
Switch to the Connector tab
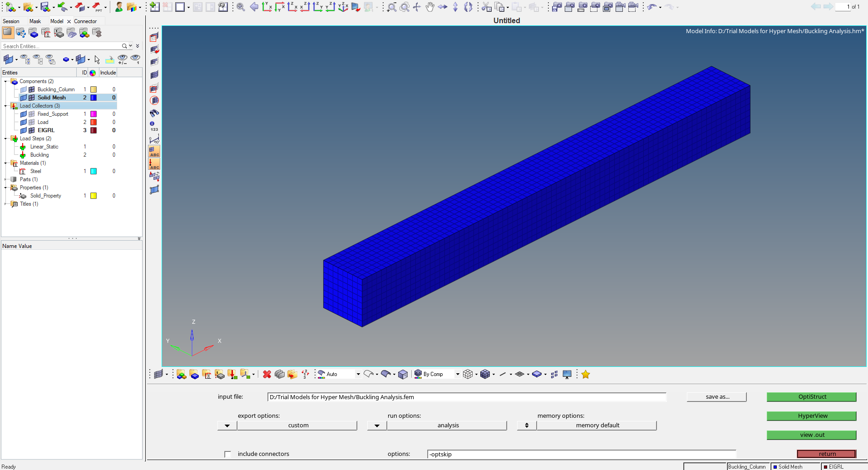pos(85,21)
